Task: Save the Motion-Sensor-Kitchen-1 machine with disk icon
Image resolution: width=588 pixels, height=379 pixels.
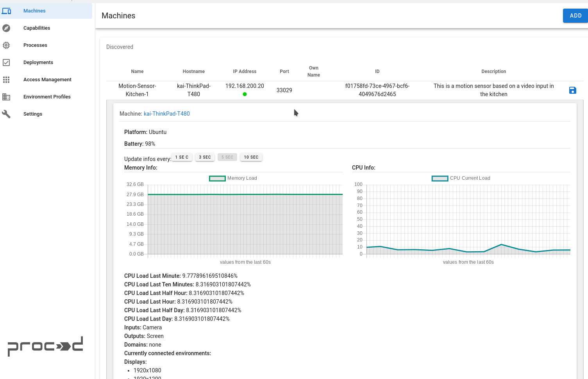Action: point(572,90)
